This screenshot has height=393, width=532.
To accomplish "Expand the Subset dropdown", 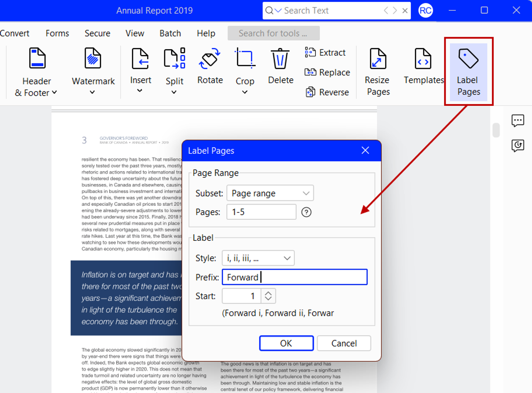I will click(x=270, y=193).
